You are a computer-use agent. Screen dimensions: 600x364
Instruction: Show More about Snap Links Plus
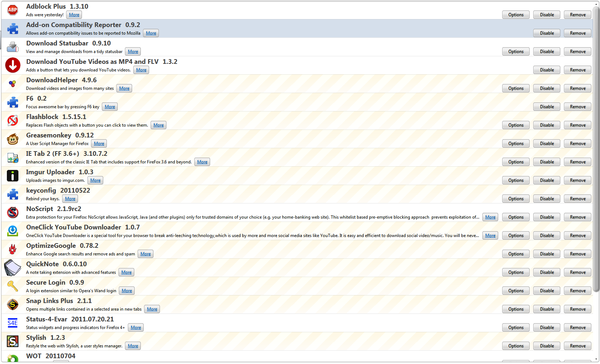152,309
